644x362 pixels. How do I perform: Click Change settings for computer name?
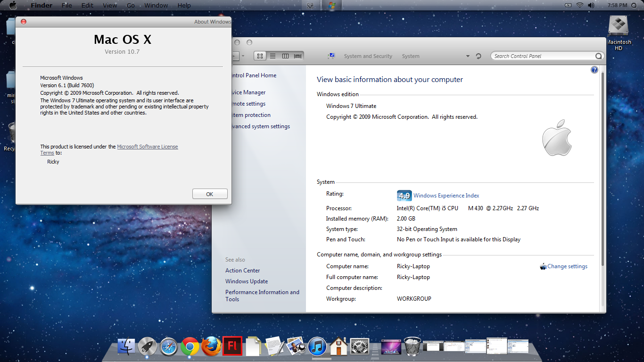(x=567, y=266)
